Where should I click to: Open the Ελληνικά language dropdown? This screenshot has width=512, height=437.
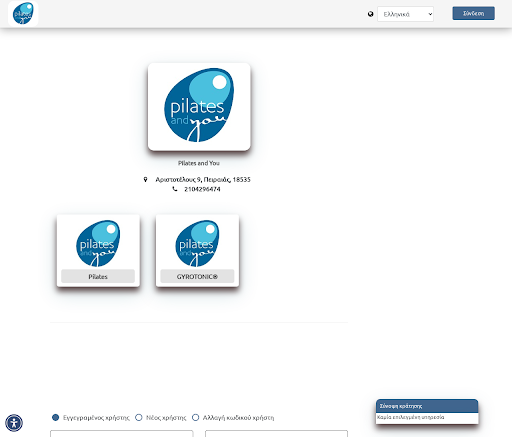coord(405,14)
